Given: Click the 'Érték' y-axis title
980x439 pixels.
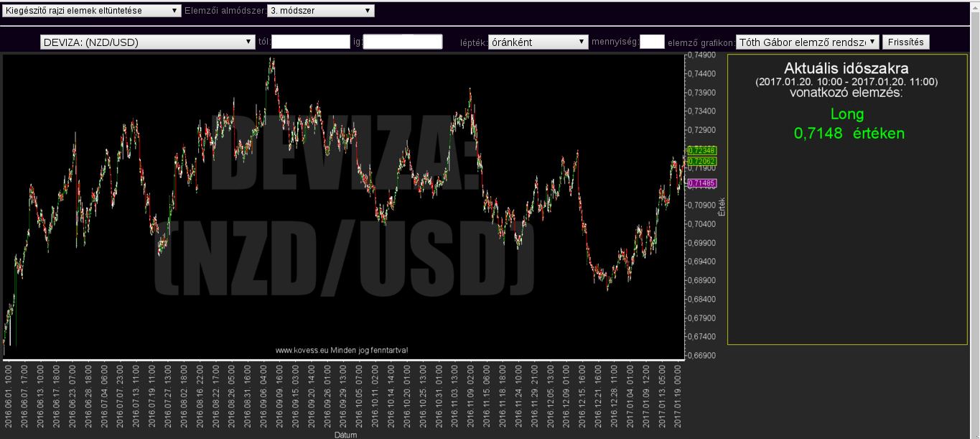Looking at the screenshot, I should (722, 207).
